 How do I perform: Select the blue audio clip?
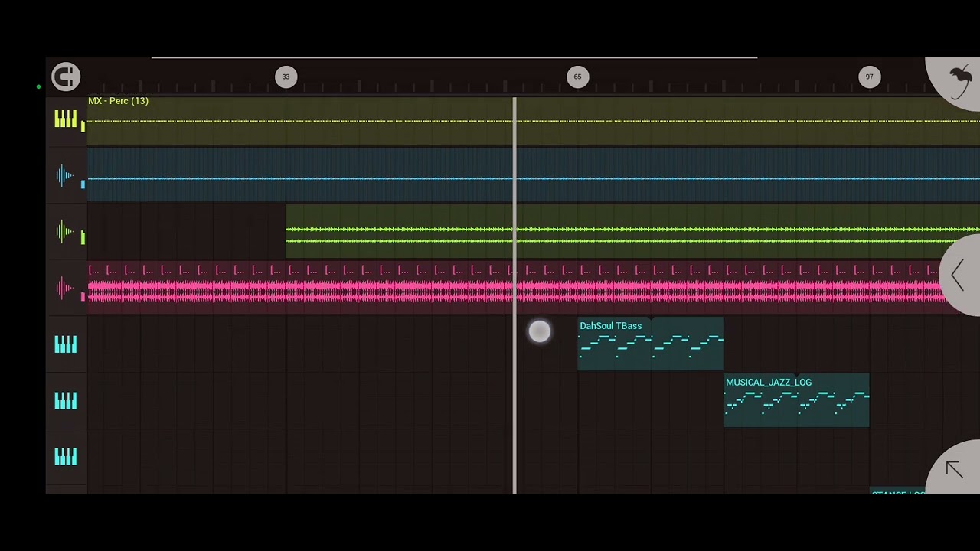tap(533, 175)
